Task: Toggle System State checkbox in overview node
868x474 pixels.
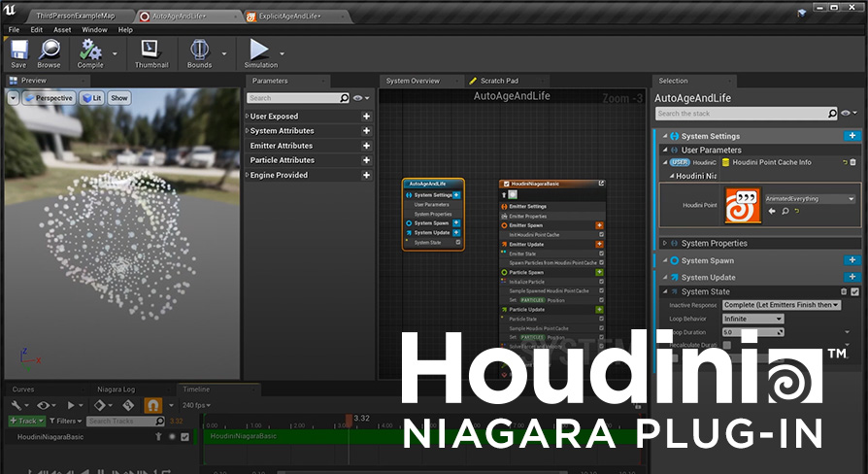Action: coord(458,243)
